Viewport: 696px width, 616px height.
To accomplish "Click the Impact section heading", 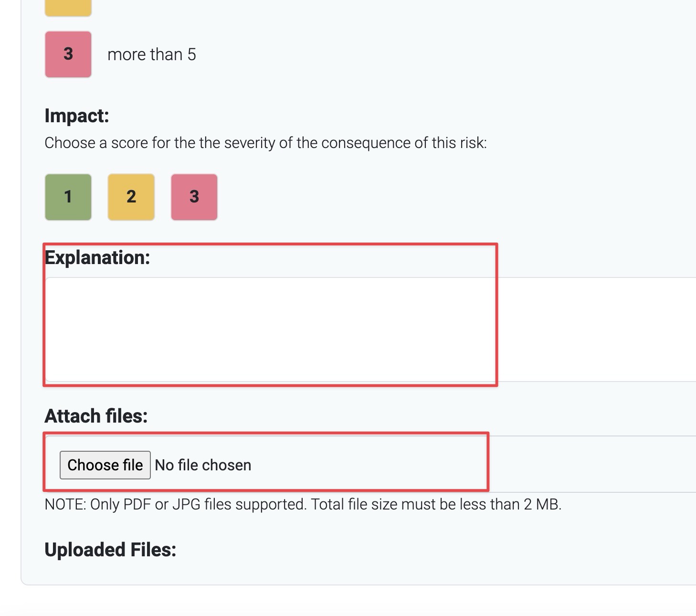I will [x=77, y=116].
